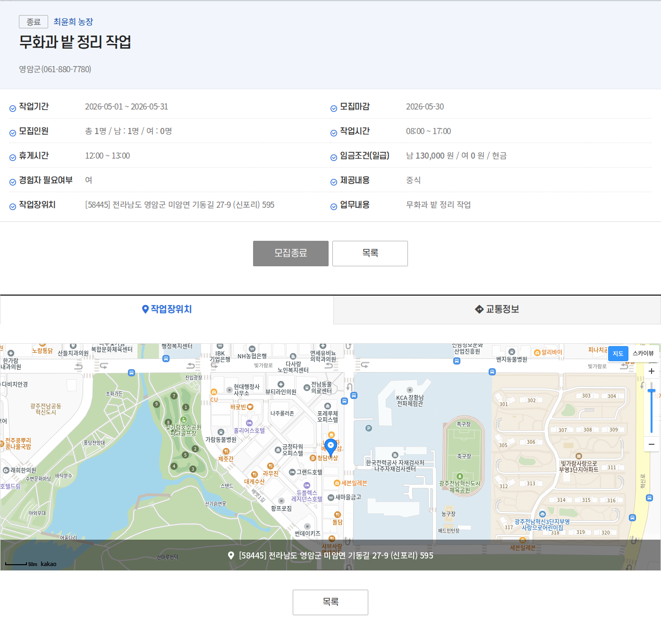
Task: Zoom in with the map plus button
Action: click(652, 371)
